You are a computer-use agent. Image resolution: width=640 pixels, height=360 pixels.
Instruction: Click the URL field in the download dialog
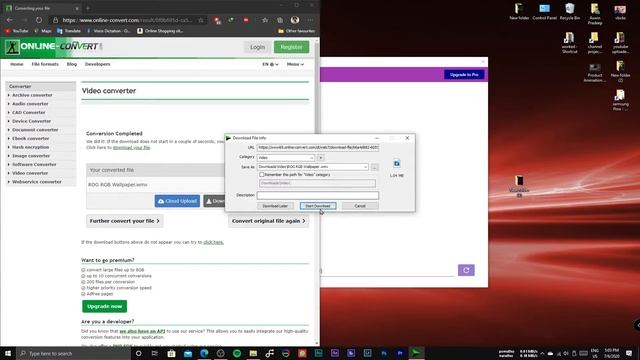pyautogui.click(x=318, y=147)
